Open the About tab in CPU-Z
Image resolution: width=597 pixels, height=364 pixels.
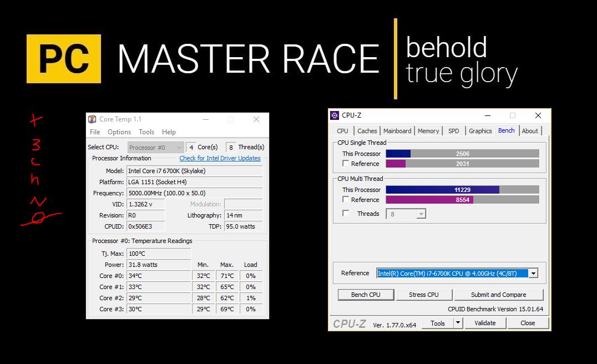click(x=530, y=130)
